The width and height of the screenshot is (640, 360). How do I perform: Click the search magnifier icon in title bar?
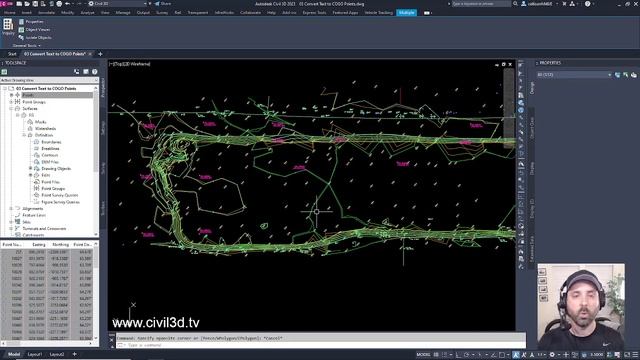click(x=516, y=4)
